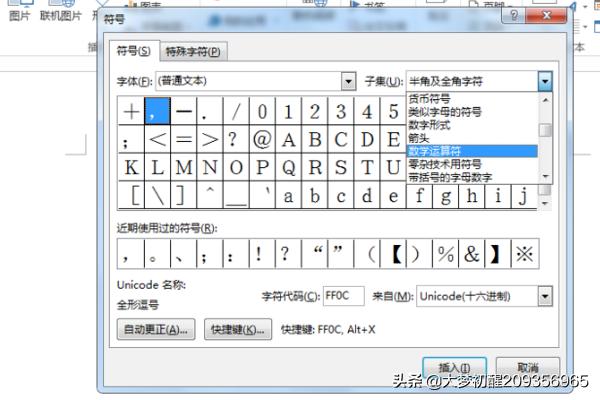Select the less-than sign in the symbol grid
The width and height of the screenshot is (600, 400).
tap(157, 139)
